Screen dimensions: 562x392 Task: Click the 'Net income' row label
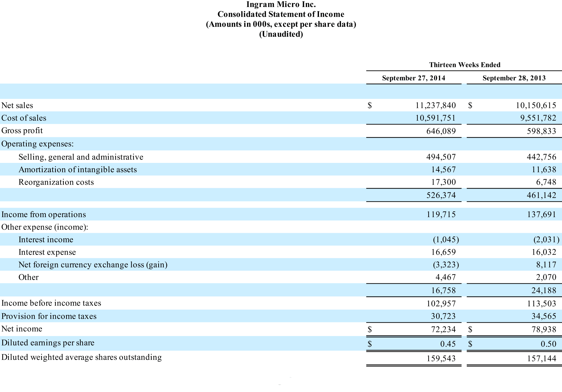coord(22,329)
